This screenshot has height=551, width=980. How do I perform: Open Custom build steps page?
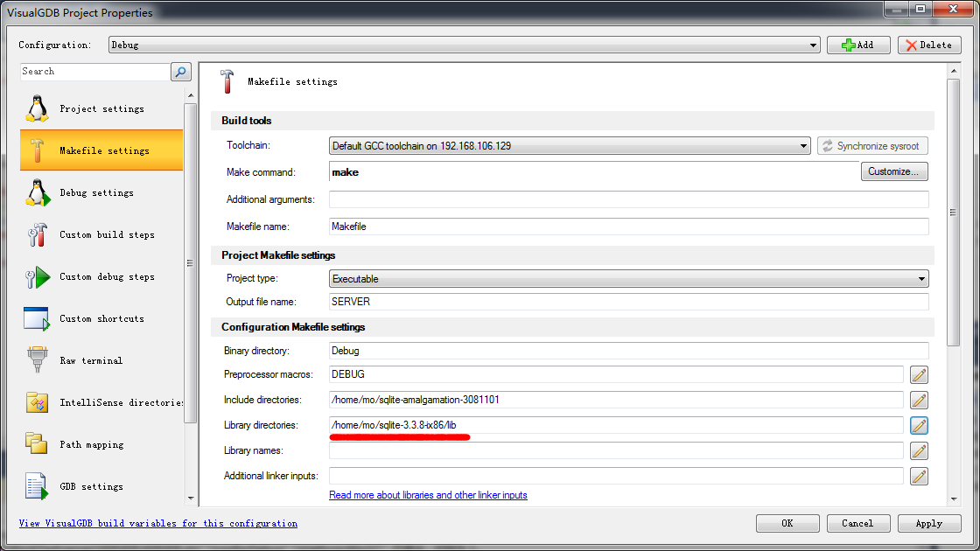coord(101,235)
